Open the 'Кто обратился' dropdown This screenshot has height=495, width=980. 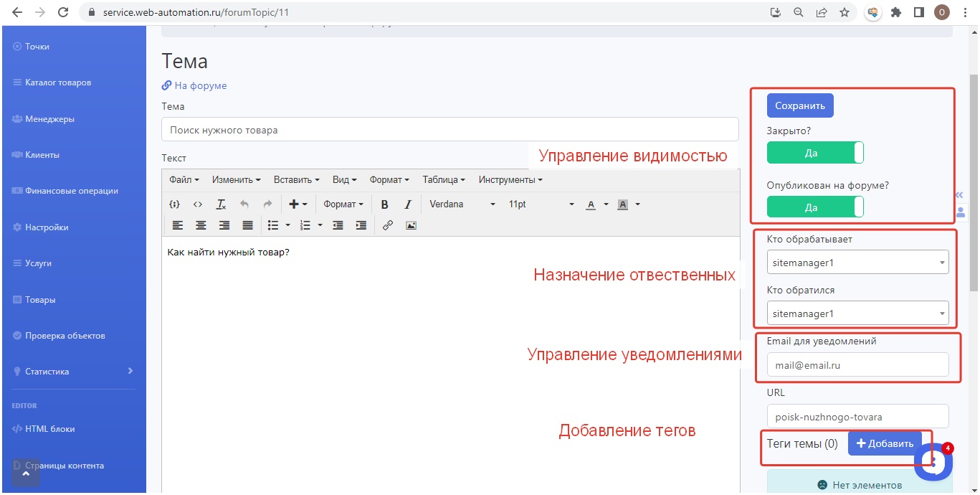(x=857, y=313)
